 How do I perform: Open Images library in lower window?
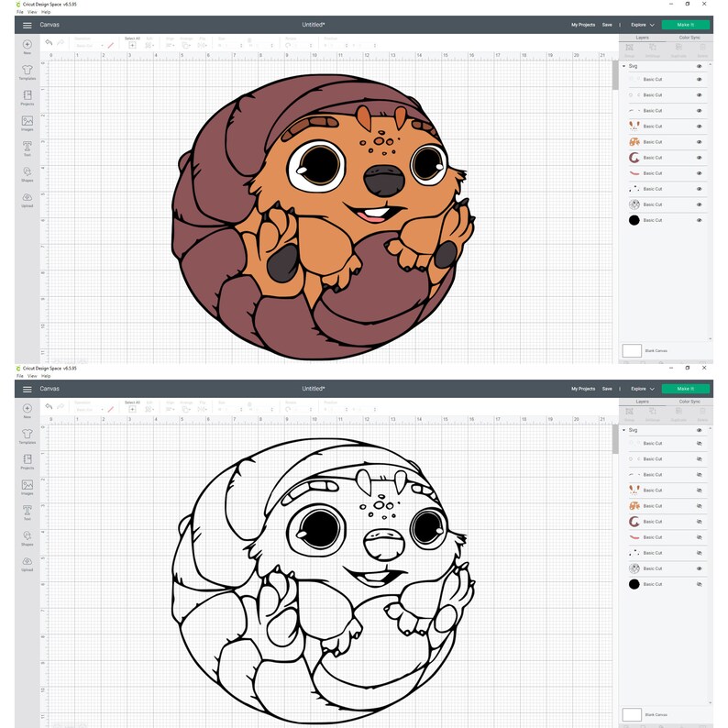[28, 487]
